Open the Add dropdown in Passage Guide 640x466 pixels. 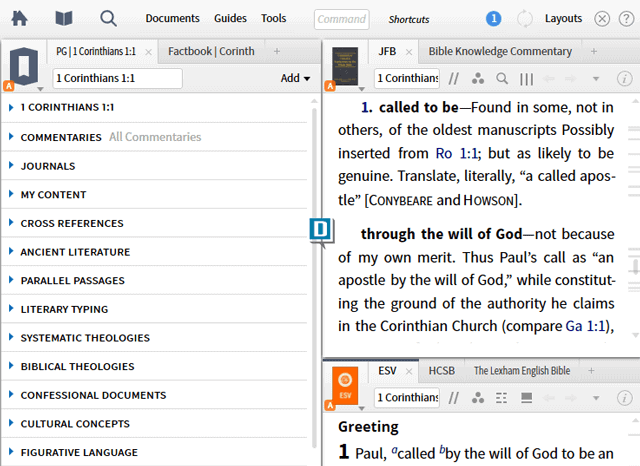pos(295,78)
